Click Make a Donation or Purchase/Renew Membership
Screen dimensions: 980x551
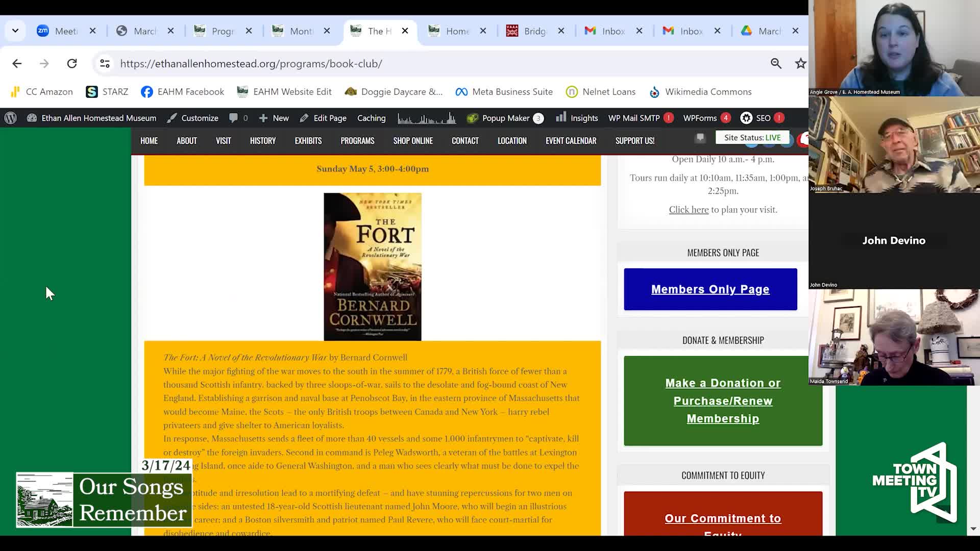tap(723, 401)
